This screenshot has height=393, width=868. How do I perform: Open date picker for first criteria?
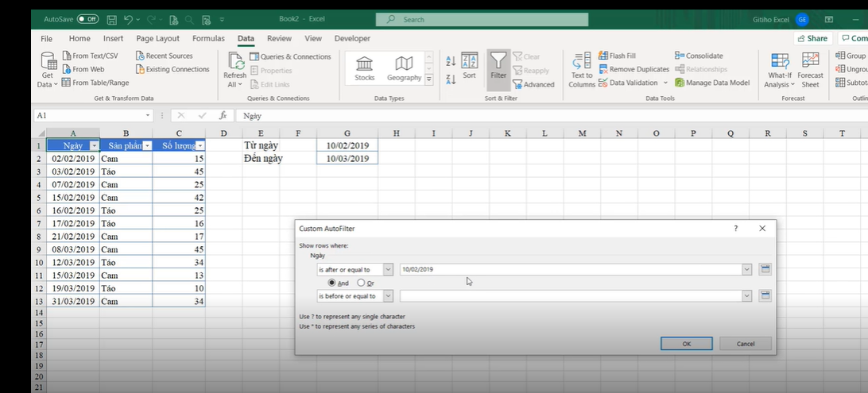point(765,270)
